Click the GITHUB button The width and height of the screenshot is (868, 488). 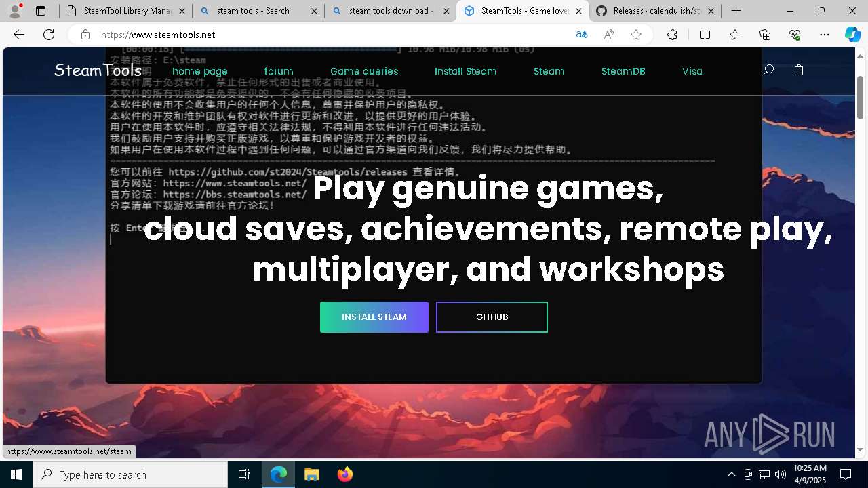(x=492, y=317)
